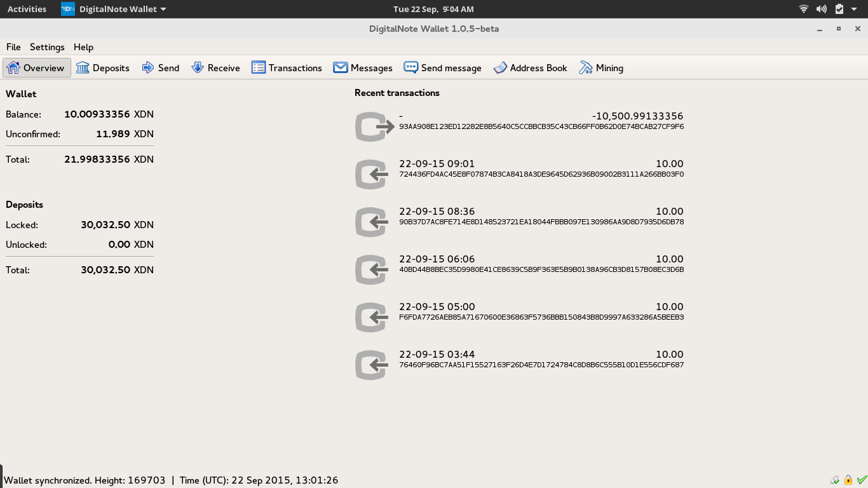Minimize the DigitalNote Wallet window
Image resolution: width=868 pixels, height=488 pixels.
[x=820, y=29]
